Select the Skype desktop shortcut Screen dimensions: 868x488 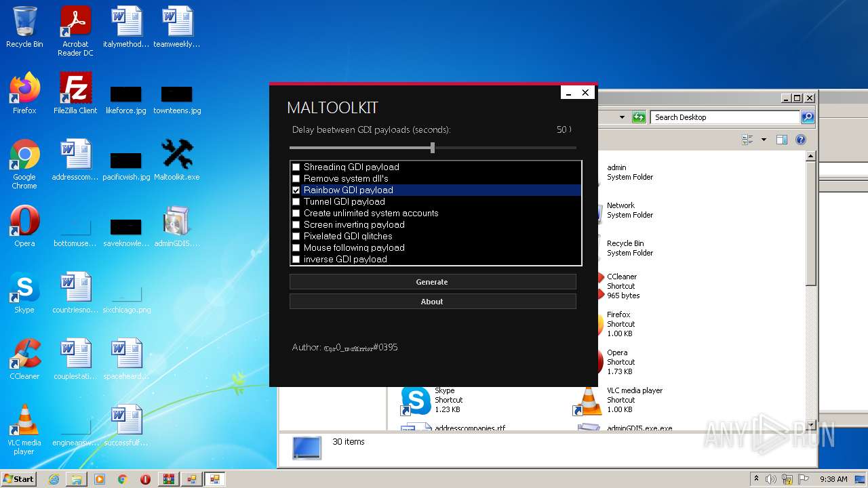tap(24, 292)
